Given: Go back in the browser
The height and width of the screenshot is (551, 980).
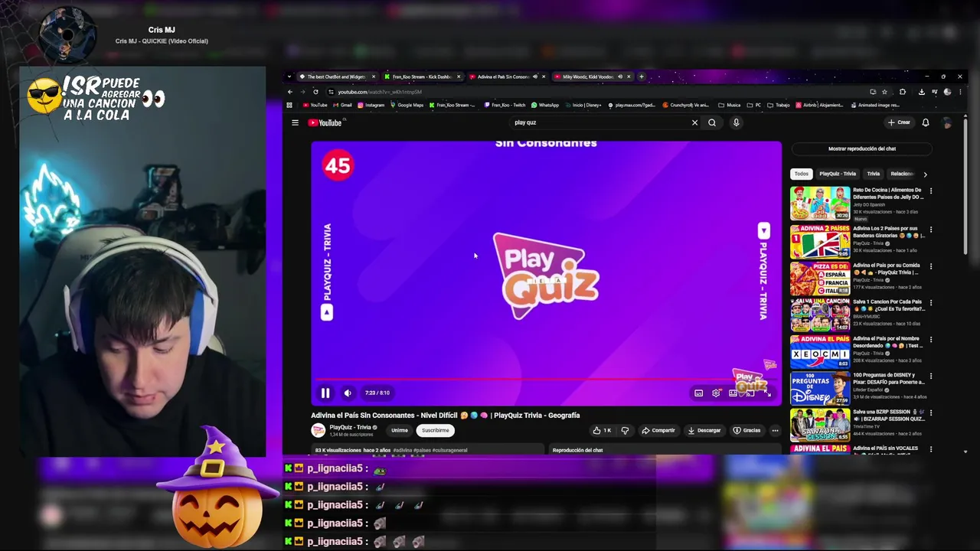Looking at the screenshot, I should click(290, 92).
